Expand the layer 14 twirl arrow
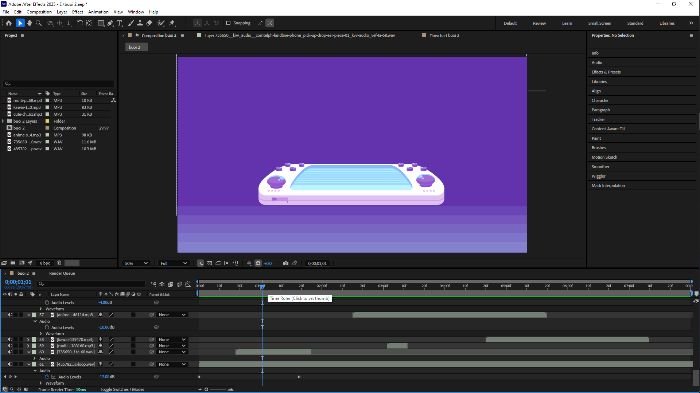This screenshot has width=700, height=393. click(x=28, y=346)
